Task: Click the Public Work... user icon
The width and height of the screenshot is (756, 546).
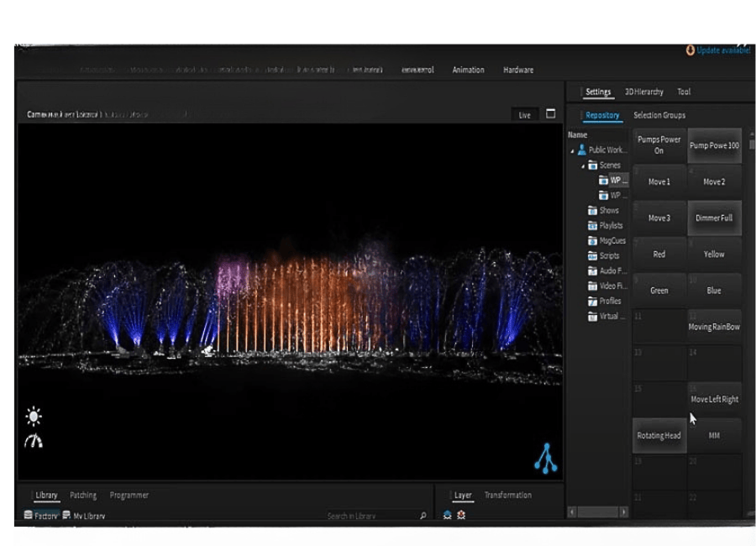Action: tap(582, 150)
